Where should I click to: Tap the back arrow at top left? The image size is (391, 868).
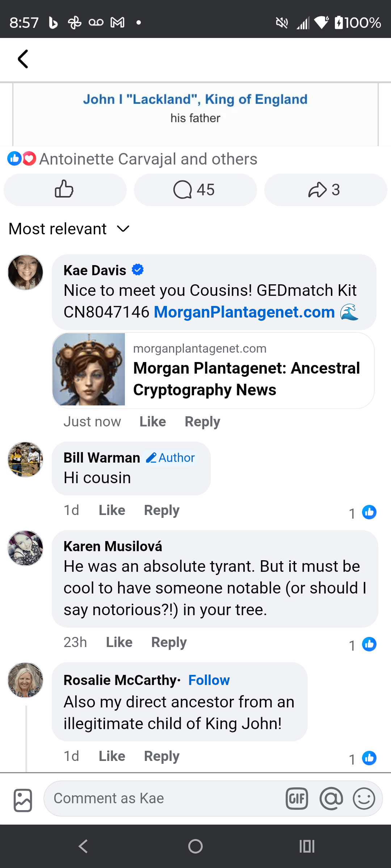pos(23,59)
